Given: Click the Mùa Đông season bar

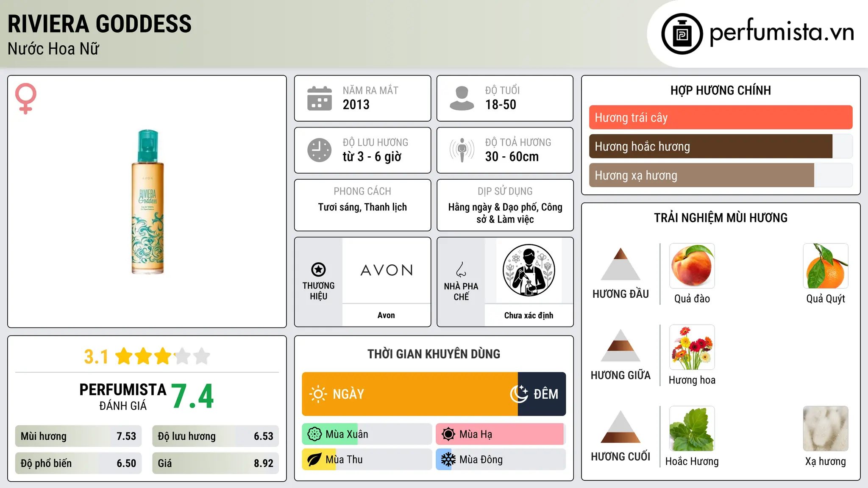Looking at the screenshot, I should click(x=501, y=460).
